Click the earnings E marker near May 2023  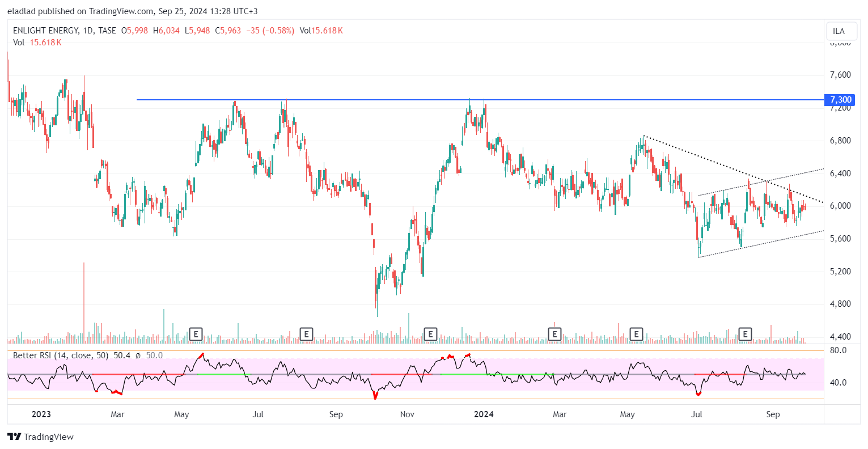(196, 334)
